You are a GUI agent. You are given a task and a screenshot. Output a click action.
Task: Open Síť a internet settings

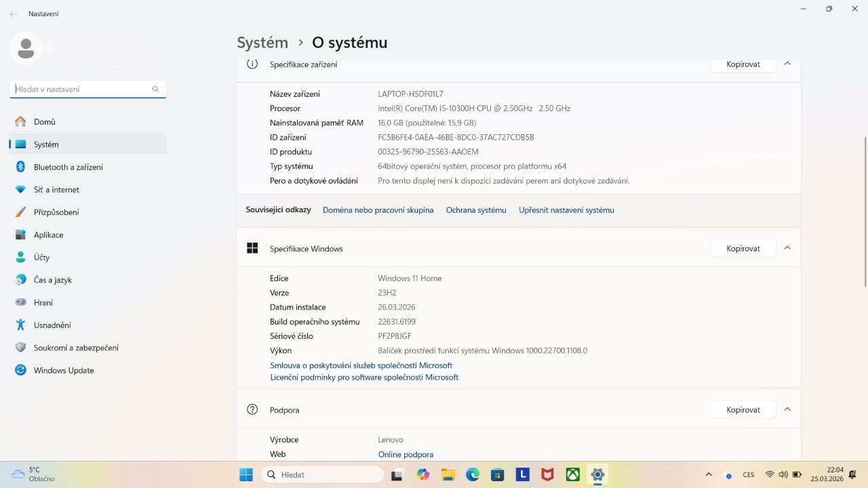point(56,190)
